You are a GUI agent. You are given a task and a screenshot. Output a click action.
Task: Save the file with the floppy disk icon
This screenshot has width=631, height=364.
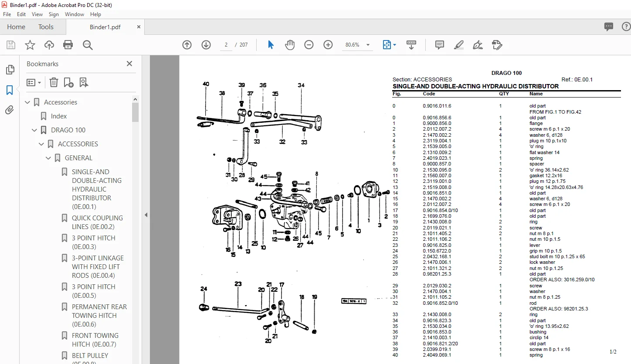click(x=11, y=45)
